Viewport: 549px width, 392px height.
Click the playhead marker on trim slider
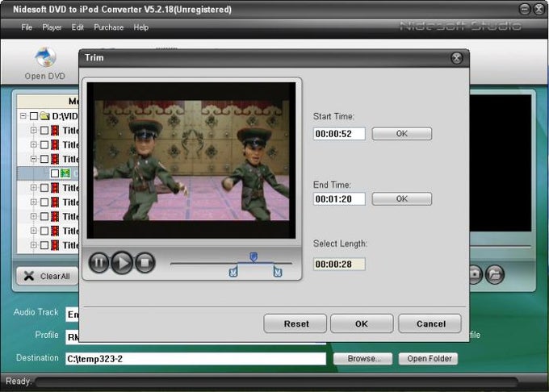coord(254,257)
